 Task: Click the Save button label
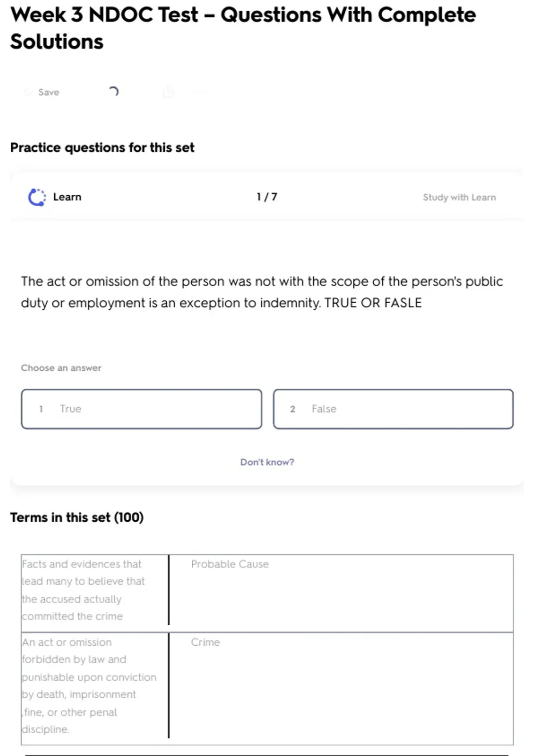pos(49,92)
